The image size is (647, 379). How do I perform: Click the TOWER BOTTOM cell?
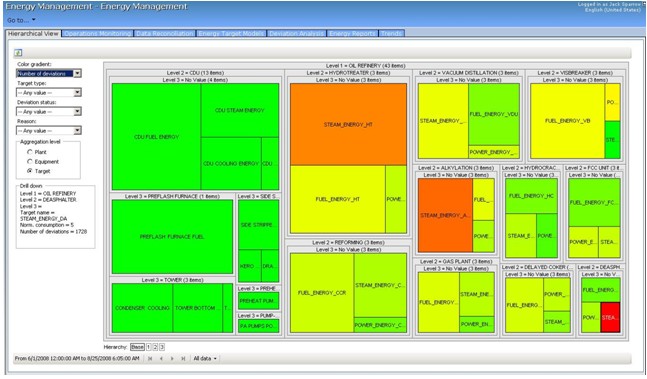pyautogui.click(x=198, y=308)
